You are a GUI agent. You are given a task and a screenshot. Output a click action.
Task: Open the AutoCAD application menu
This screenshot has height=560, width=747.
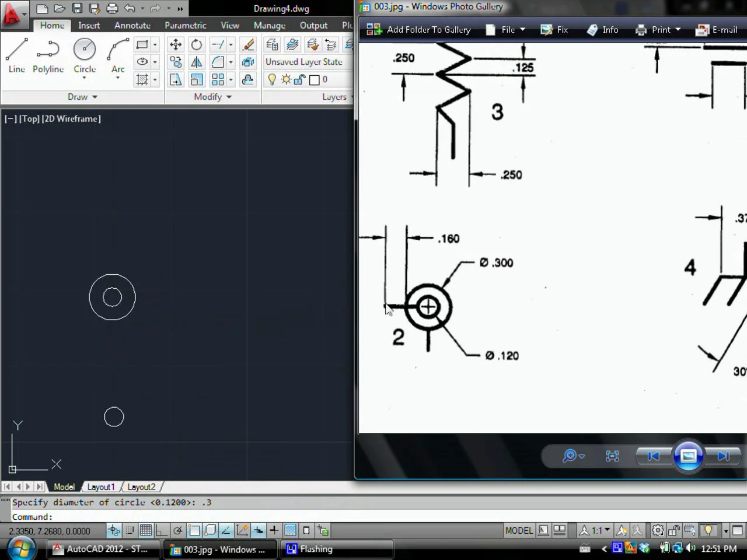click(14, 14)
